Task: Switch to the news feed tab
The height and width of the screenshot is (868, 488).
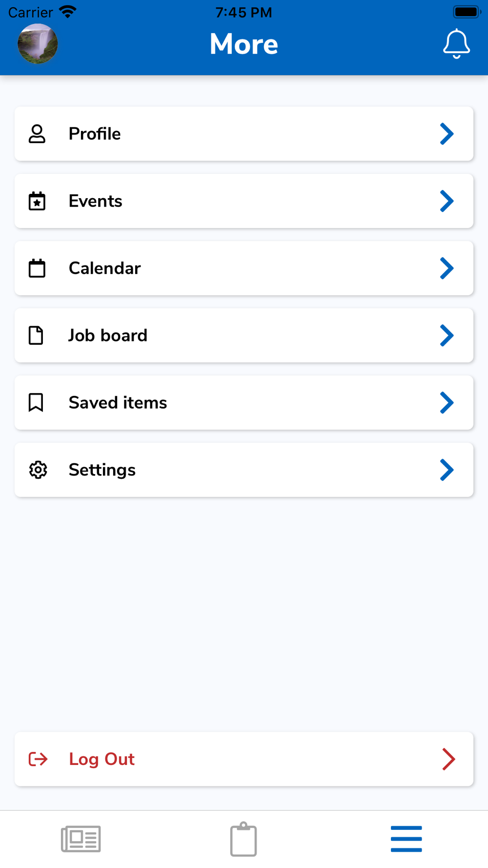Action: (x=81, y=839)
